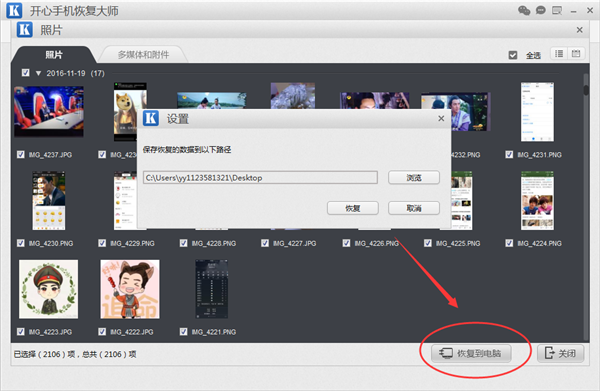The image size is (600, 391).
Task: Click the app K logo in main title bar
Action: 14,10
